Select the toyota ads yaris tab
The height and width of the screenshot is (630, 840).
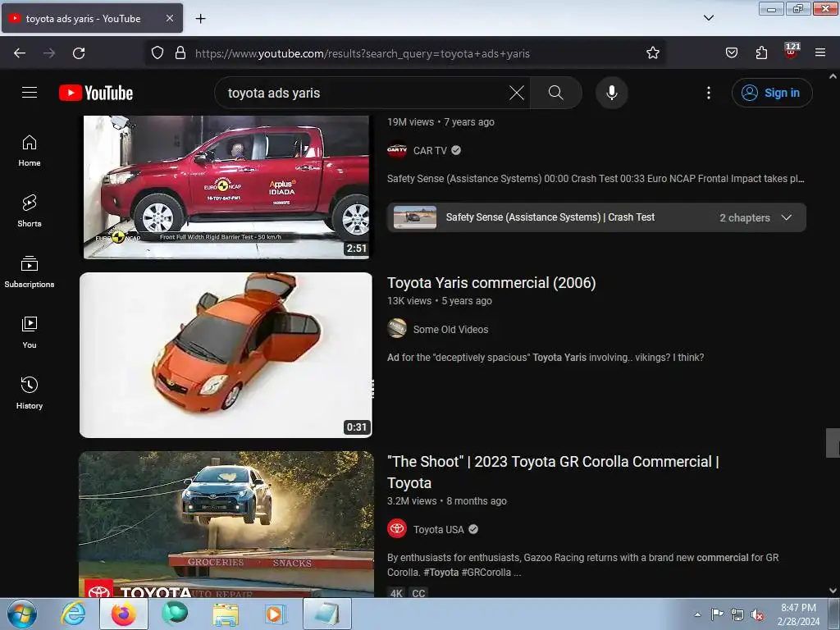click(x=92, y=18)
